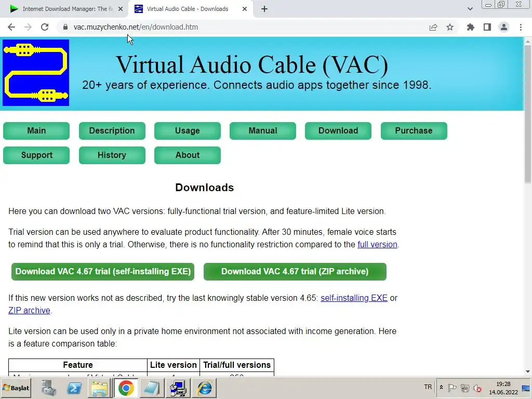This screenshot has width=532, height=399.
Task: Click the Lite version table header
Action: click(174, 365)
